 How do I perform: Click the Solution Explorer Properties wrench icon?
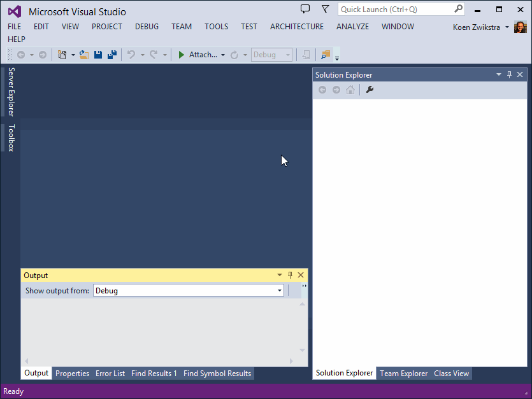click(370, 90)
